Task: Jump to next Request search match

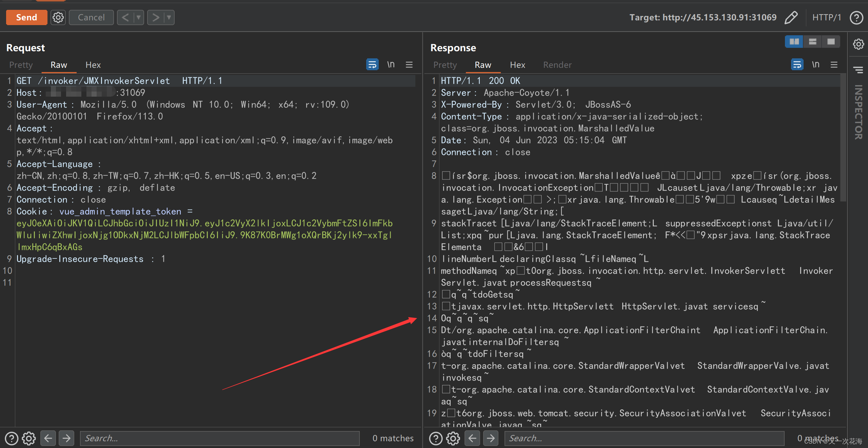Action: pos(66,438)
